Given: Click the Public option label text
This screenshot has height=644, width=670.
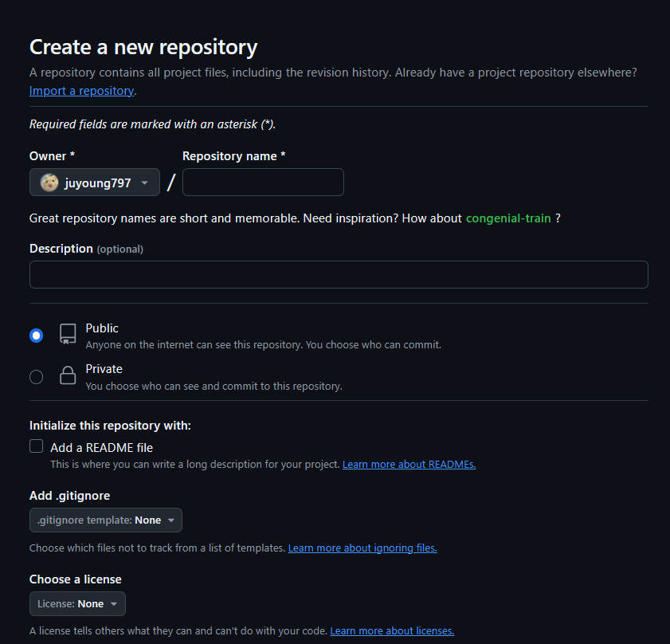Looking at the screenshot, I should 102,328.
